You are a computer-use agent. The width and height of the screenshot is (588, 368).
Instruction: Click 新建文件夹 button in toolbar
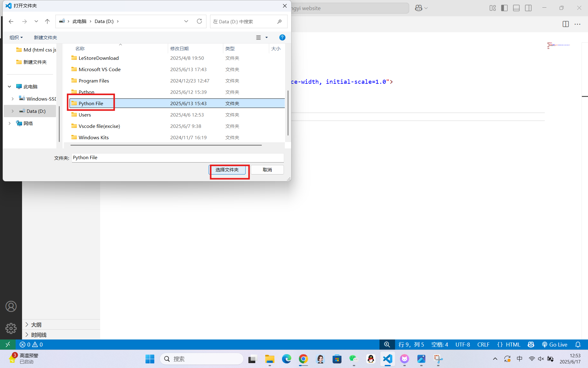point(45,37)
